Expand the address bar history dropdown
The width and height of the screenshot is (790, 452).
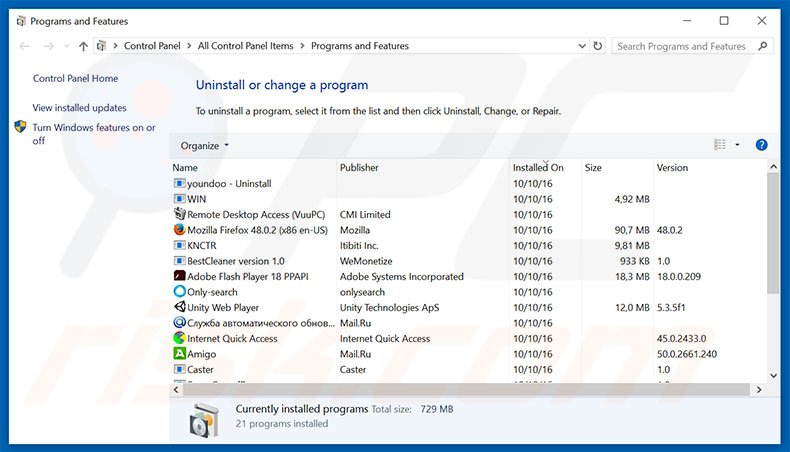[582, 46]
